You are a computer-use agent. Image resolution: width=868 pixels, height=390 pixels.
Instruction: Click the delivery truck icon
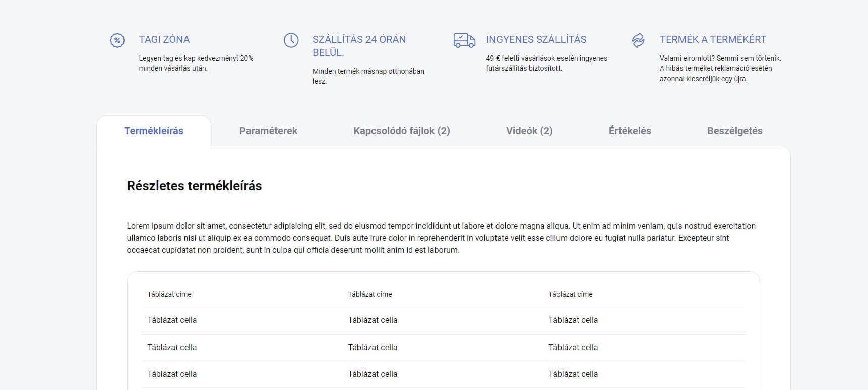(464, 40)
